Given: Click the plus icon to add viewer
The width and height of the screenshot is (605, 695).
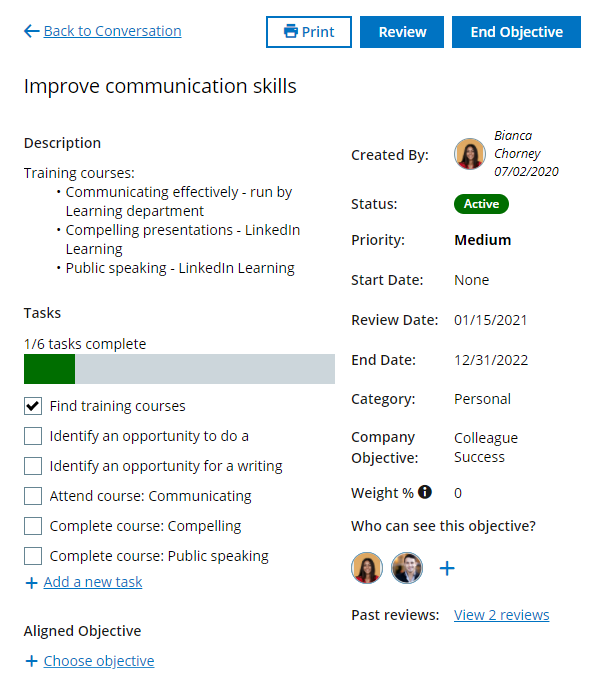Looking at the screenshot, I should click(447, 568).
